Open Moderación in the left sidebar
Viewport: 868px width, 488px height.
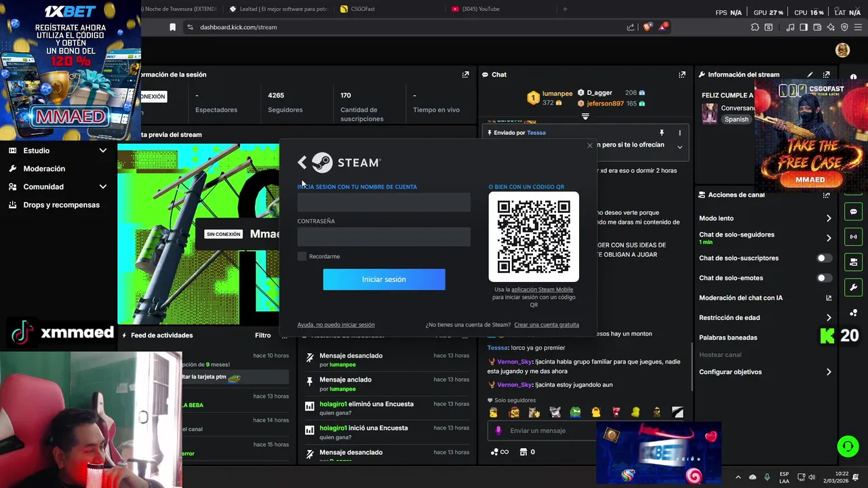(x=44, y=169)
